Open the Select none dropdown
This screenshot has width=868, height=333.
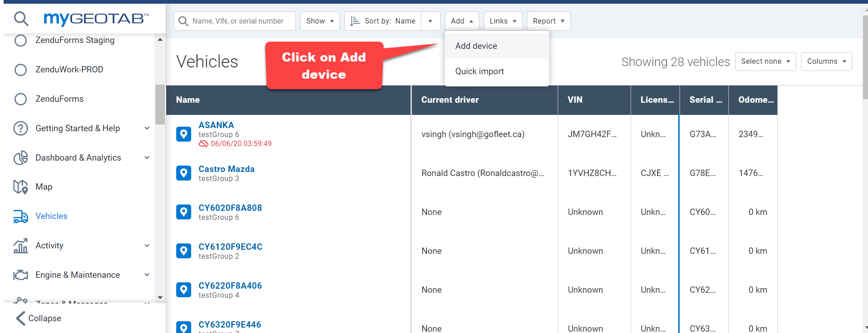coord(766,62)
